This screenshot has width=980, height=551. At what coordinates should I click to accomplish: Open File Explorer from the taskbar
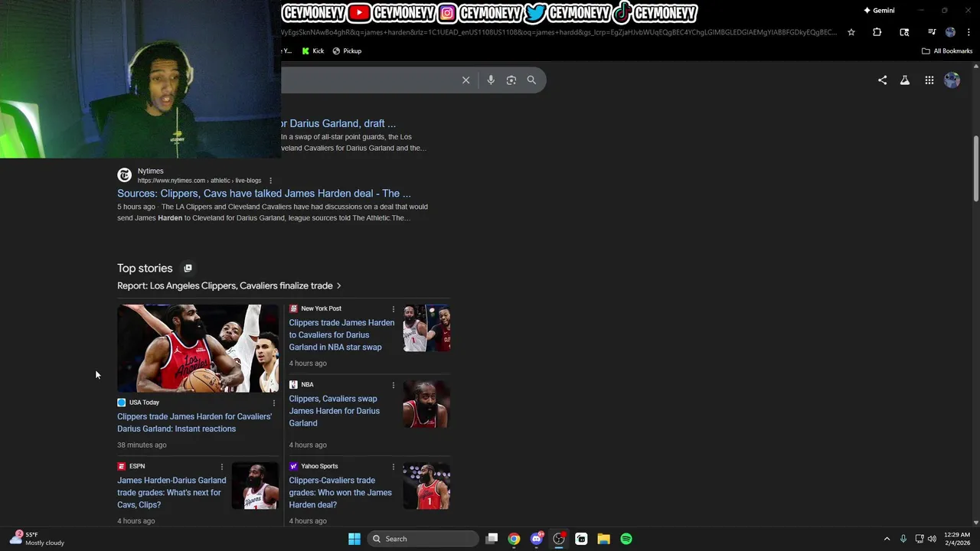(x=603, y=539)
